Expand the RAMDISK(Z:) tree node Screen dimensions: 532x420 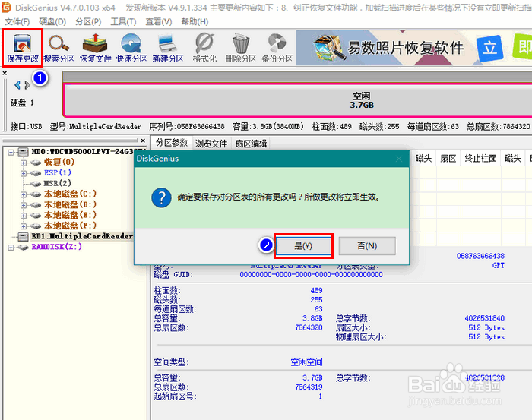(x=11, y=247)
